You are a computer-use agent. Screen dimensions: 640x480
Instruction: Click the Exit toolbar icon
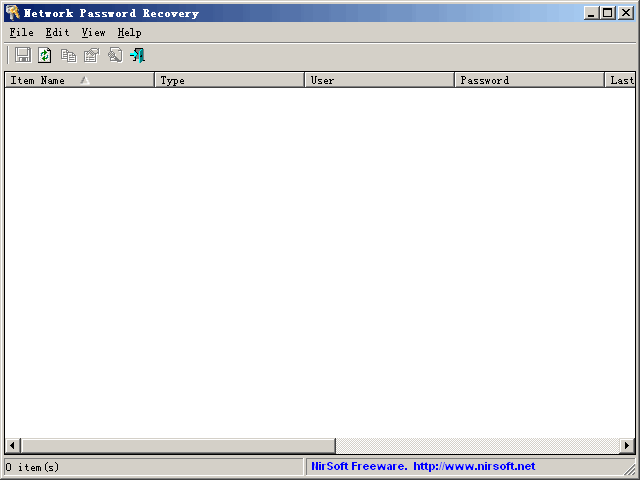[x=138, y=55]
